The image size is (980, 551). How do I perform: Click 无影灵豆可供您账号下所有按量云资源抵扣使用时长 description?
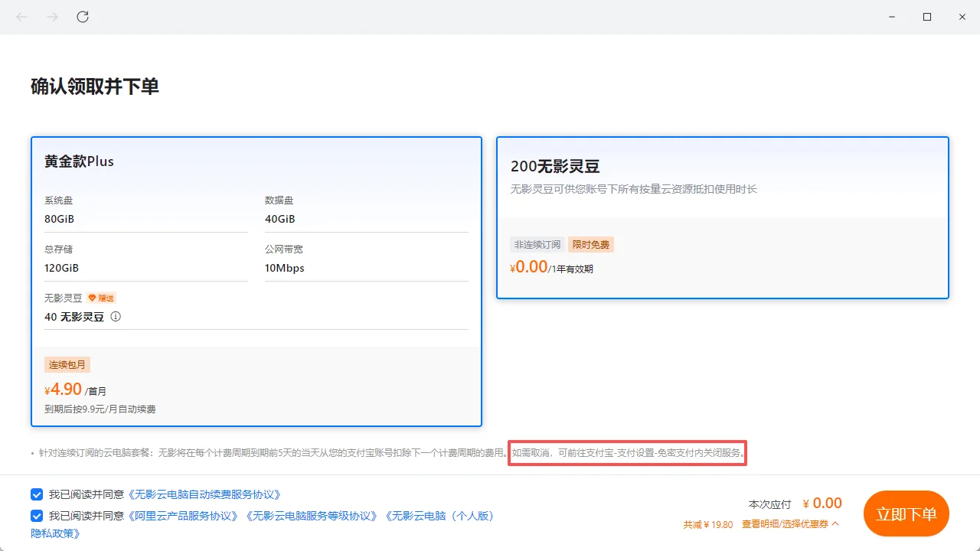tap(634, 188)
